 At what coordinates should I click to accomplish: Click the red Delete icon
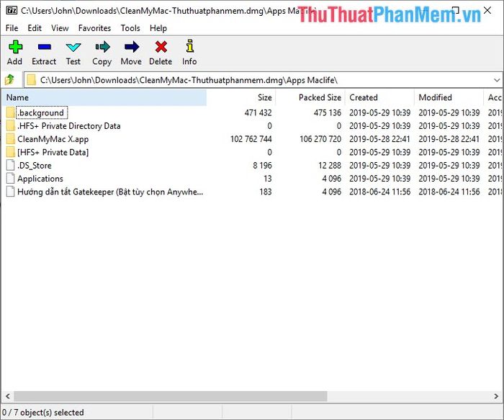161,48
